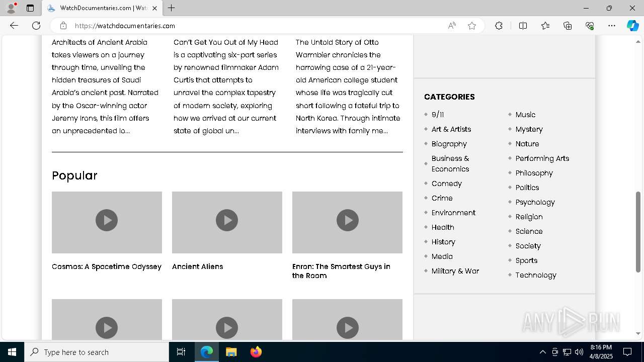Viewport: 644px width, 362px height.
Task: Close the WatchDocumentaries tab
Action: point(154,8)
